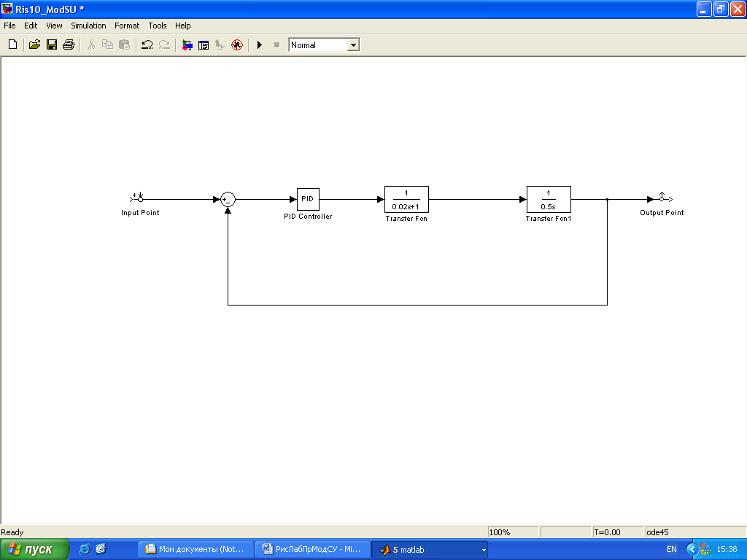
Task: Expand hidden system tray icons arrow
Action: (x=692, y=550)
